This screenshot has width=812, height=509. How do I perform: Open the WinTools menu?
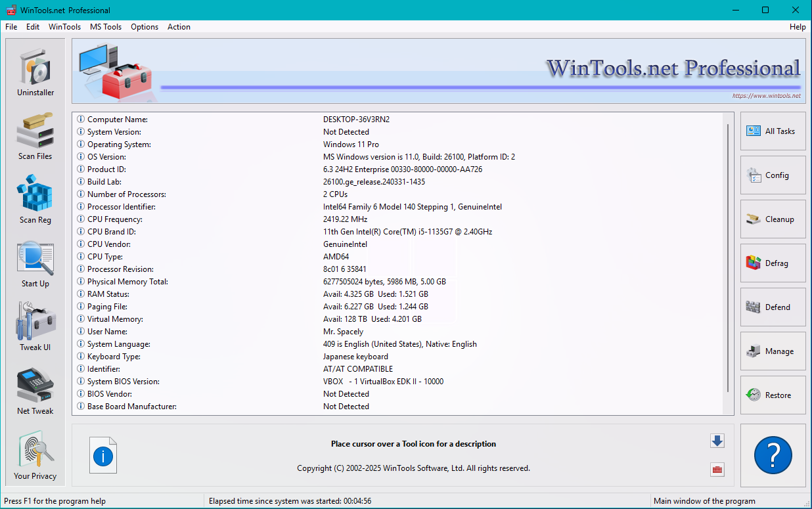65,27
